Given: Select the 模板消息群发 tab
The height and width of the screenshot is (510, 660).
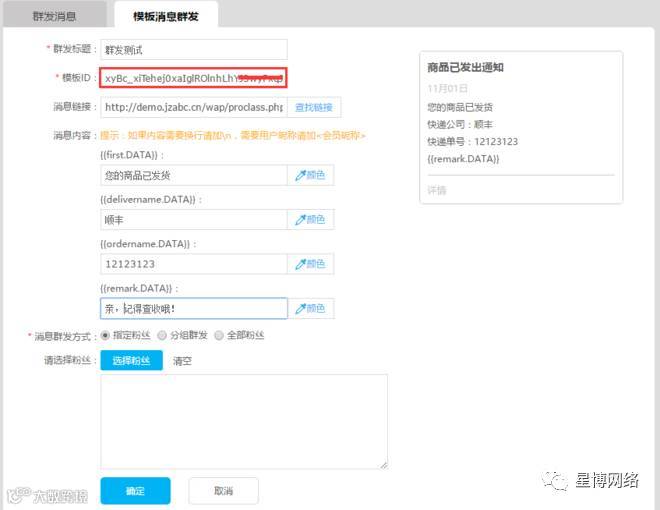Looking at the screenshot, I should 166,16.
